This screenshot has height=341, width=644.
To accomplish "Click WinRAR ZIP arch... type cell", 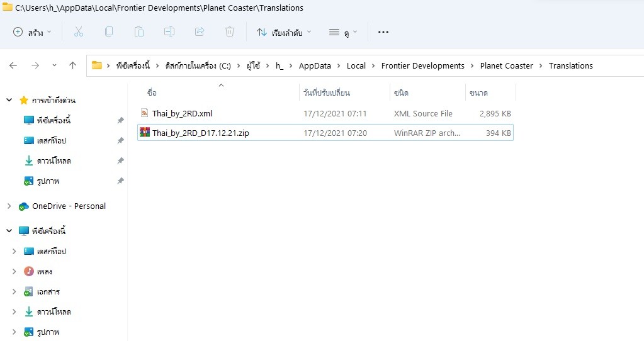I will click(x=427, y=133).
